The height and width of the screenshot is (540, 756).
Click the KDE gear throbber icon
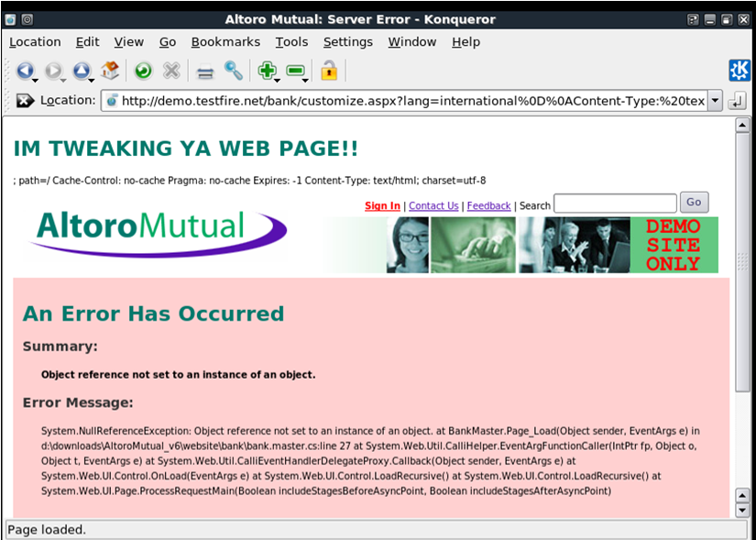click(x=740, y=71)
